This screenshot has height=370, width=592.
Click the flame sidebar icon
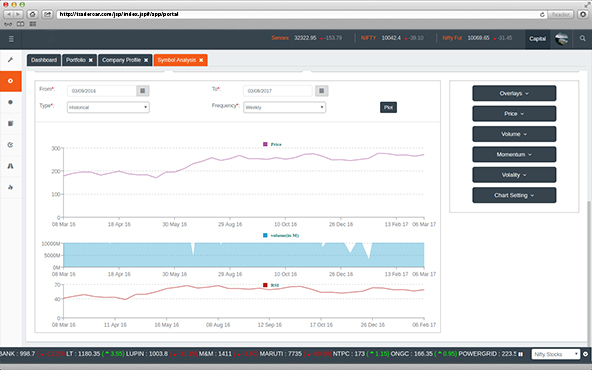point(11,187)
